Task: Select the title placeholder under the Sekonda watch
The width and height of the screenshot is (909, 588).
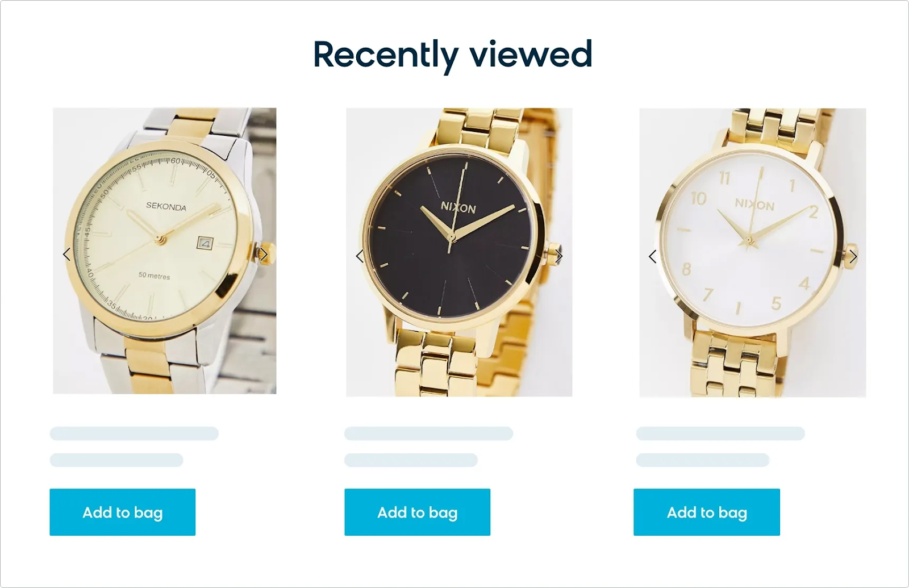Action: pyautogui.click(x=134, y=433)
